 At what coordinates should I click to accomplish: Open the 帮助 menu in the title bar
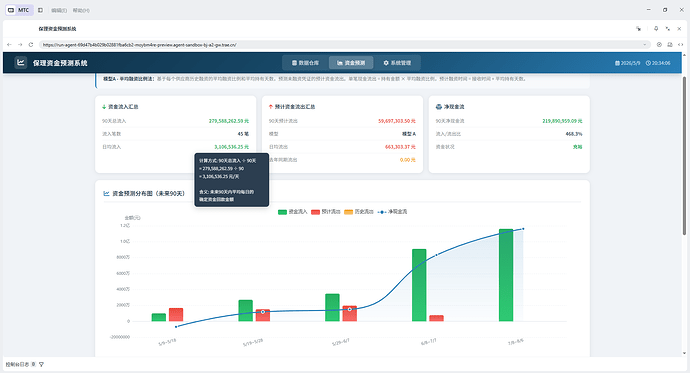tap(81, 10)
